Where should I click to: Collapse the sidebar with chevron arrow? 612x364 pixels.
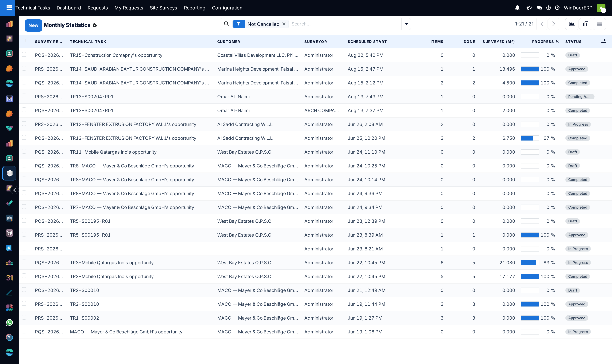point(15,190)
